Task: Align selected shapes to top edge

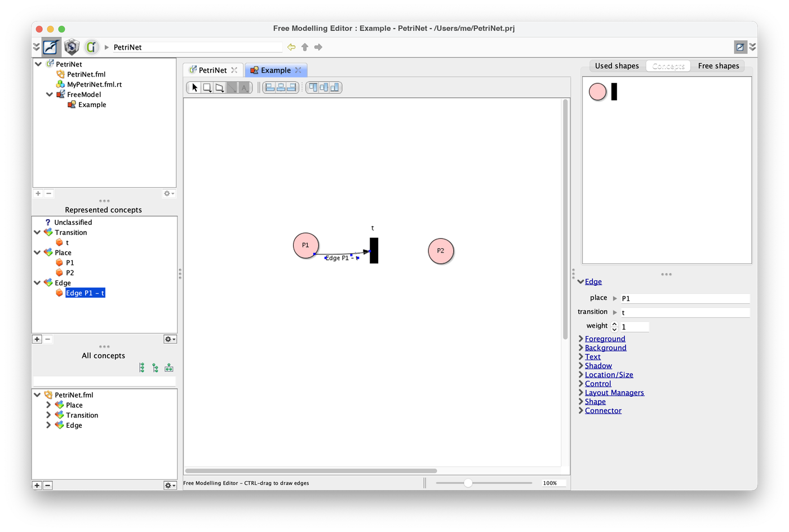Action: click(313, 87)
